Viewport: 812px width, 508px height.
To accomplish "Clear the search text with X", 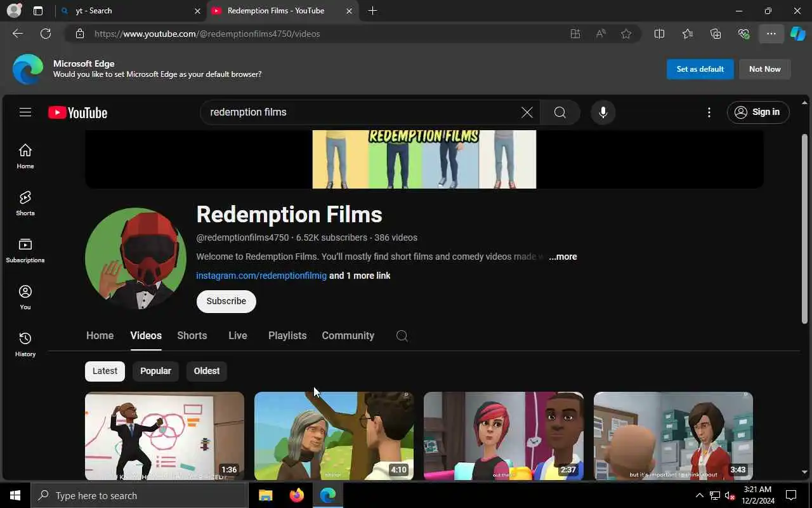I will 527,112.
